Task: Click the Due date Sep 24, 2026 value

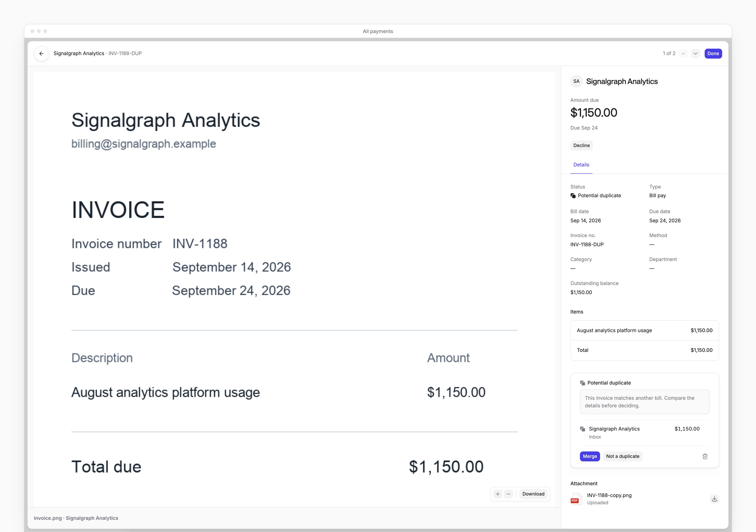Action: point(665,220)
